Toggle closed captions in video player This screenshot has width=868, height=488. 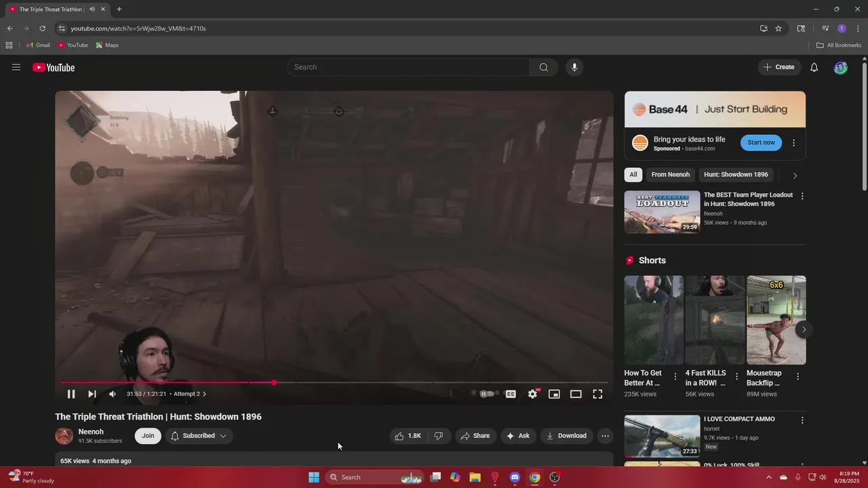pos(511,394)
